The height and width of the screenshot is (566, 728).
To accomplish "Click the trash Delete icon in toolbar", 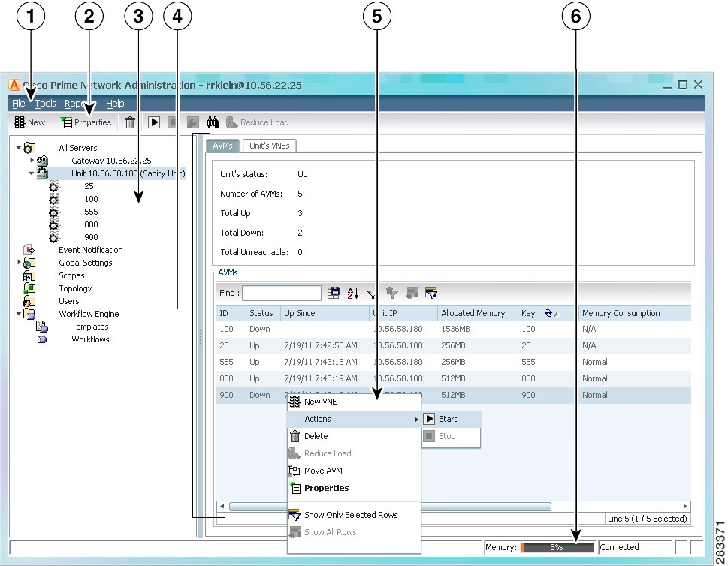I will click(129, 122).
